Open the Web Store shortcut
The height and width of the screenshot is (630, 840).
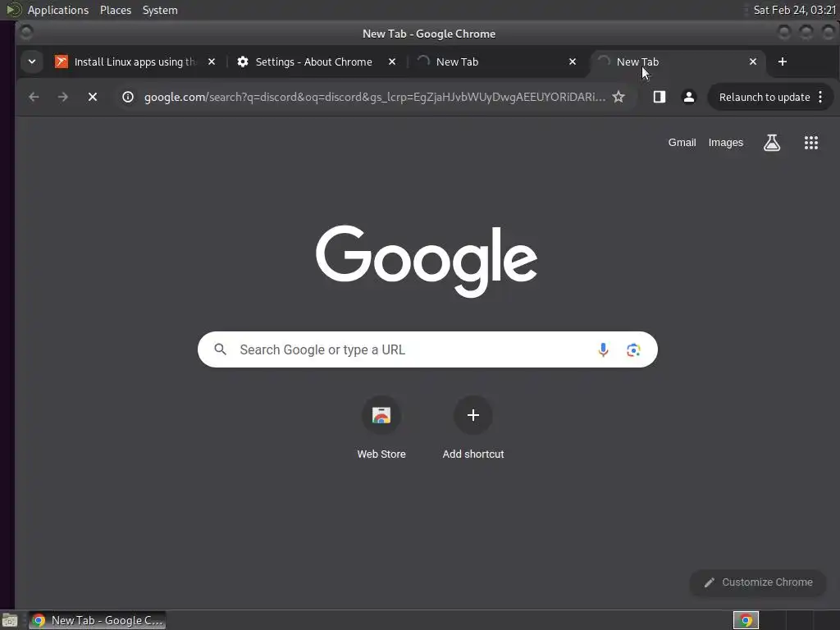381,428
